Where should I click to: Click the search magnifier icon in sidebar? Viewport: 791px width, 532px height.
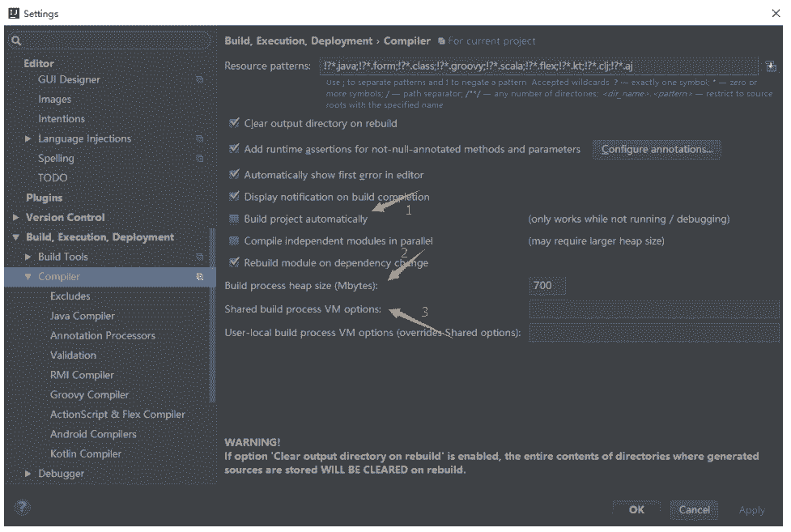point(16,41)
